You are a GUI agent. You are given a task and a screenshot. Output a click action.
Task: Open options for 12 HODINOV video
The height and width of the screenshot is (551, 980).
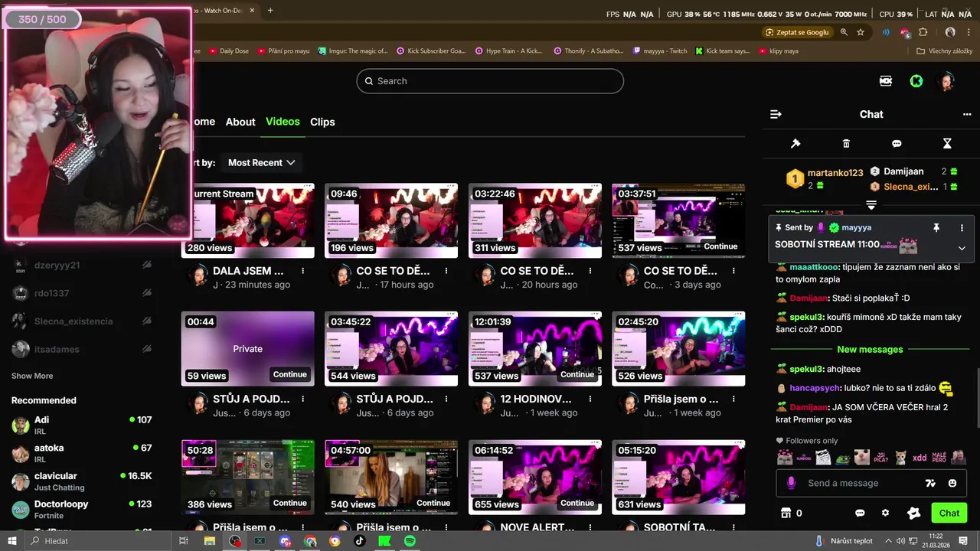[590, 399]
